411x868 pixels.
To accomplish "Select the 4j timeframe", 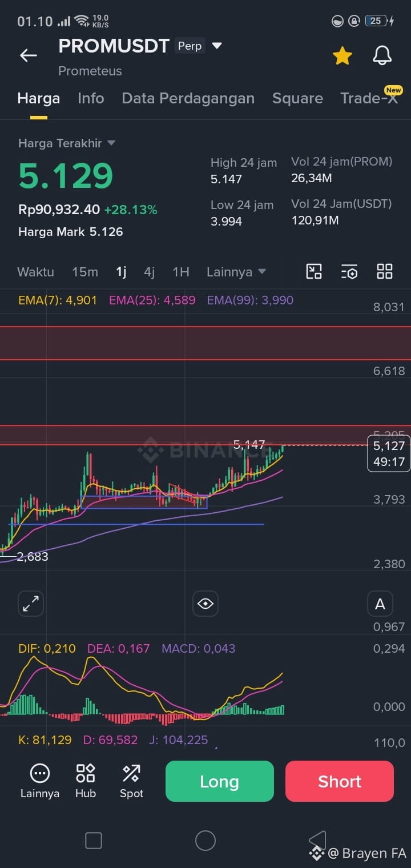I will click(x=149, y=272).
